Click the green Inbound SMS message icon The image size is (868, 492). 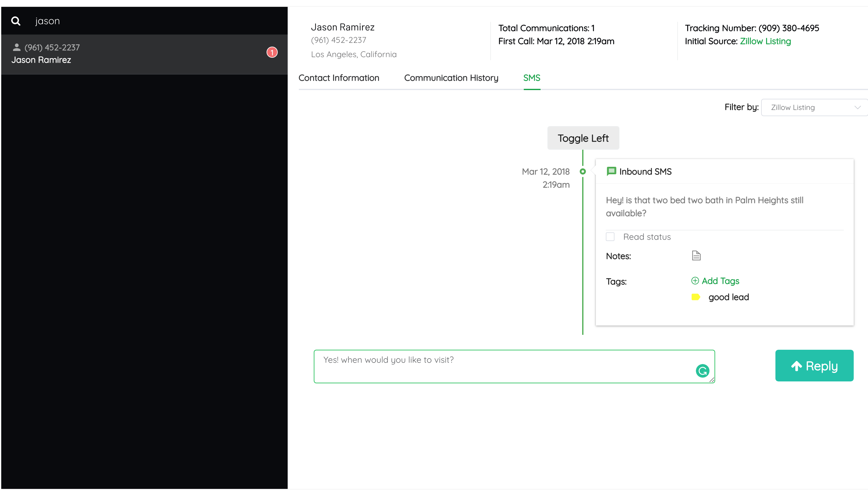pos(611,171)
